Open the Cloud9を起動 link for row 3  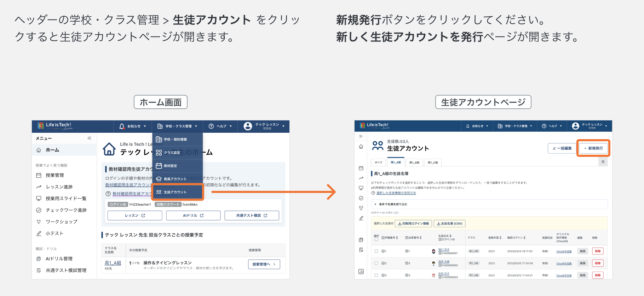(x=564, y=275)
